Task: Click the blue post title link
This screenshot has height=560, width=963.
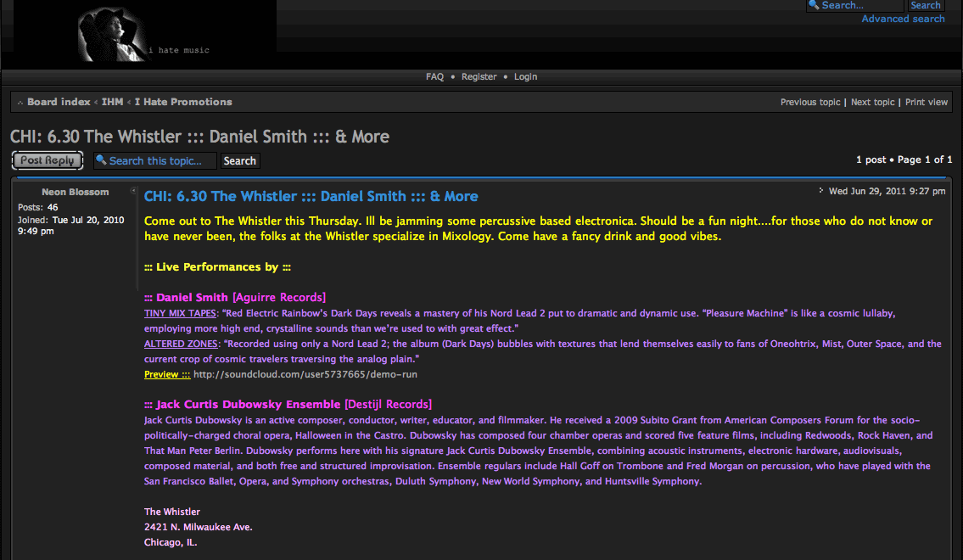Action: pos(311,197)
